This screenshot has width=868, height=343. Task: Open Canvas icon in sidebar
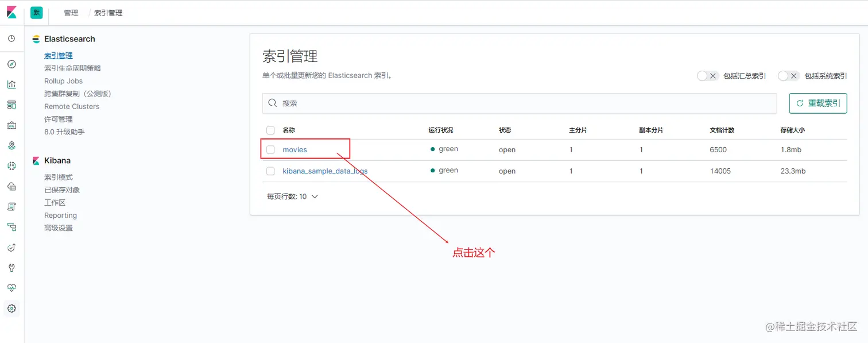pyautogui.click(x=11, y=125)
